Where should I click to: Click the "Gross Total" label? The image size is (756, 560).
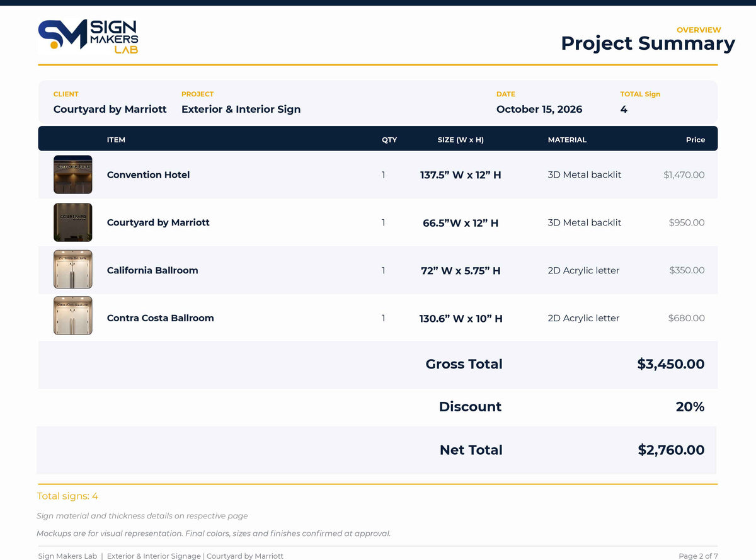click(x=464, y=364)
